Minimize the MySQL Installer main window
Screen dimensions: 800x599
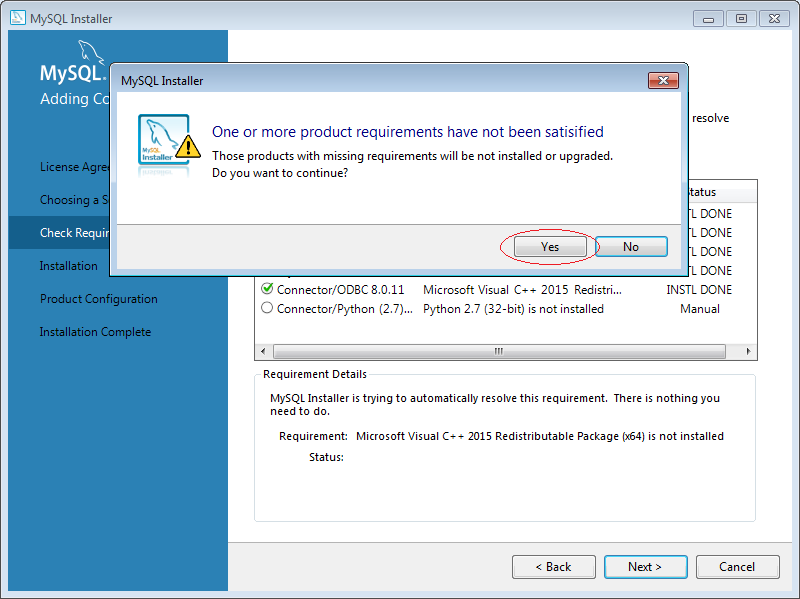tap(708, 19)
